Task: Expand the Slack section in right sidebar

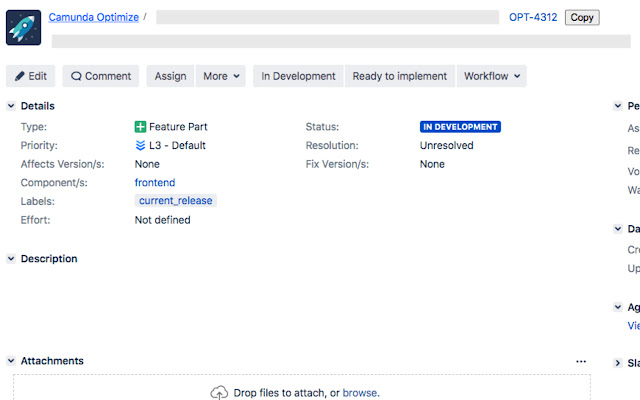Action: coord(618,363)
